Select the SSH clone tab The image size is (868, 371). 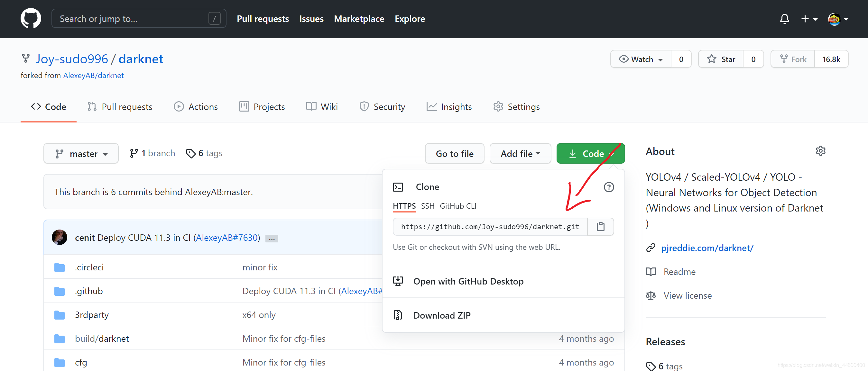pyautogui.click(x=428, y=206)
